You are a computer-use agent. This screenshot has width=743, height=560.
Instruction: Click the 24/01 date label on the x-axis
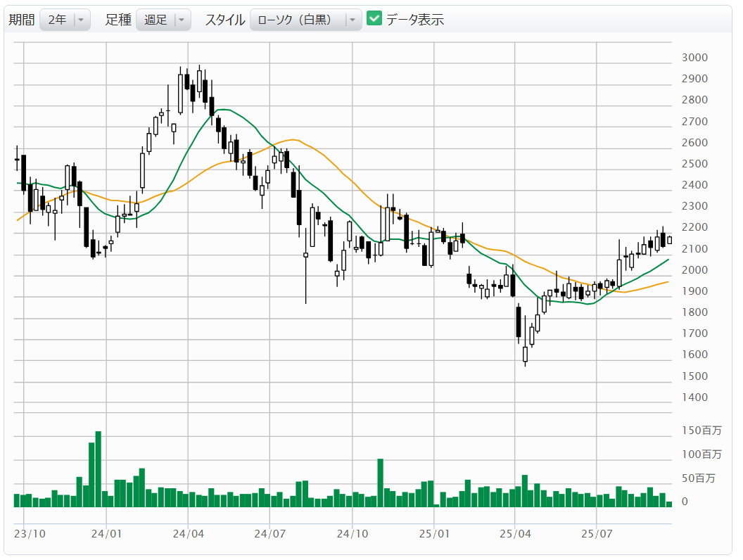click(x=106, y=533)
